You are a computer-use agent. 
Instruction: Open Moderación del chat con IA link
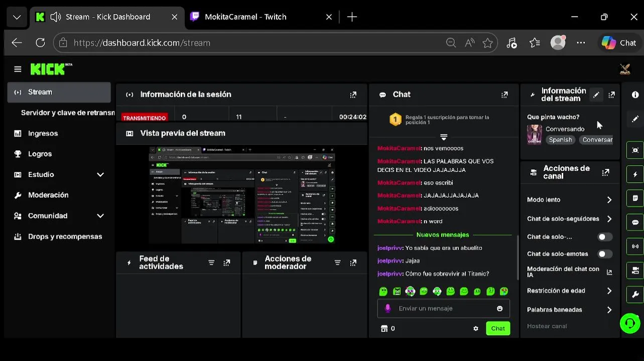click(x=569, y=272)
